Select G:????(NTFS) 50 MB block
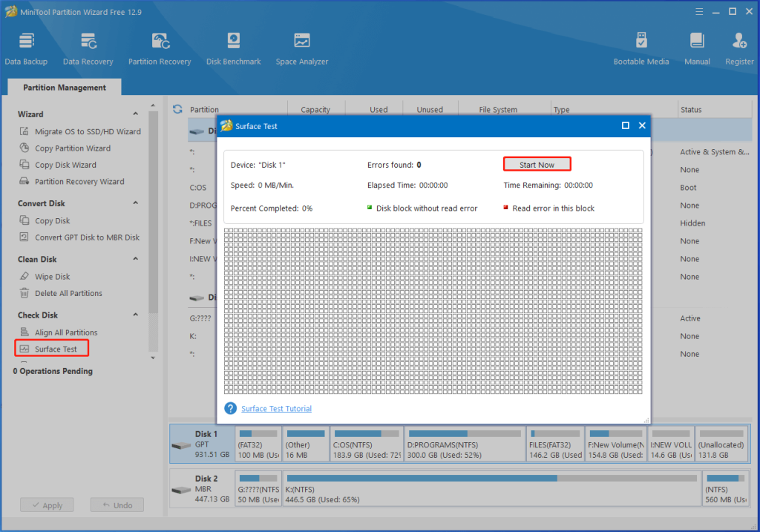 (258, 488)
